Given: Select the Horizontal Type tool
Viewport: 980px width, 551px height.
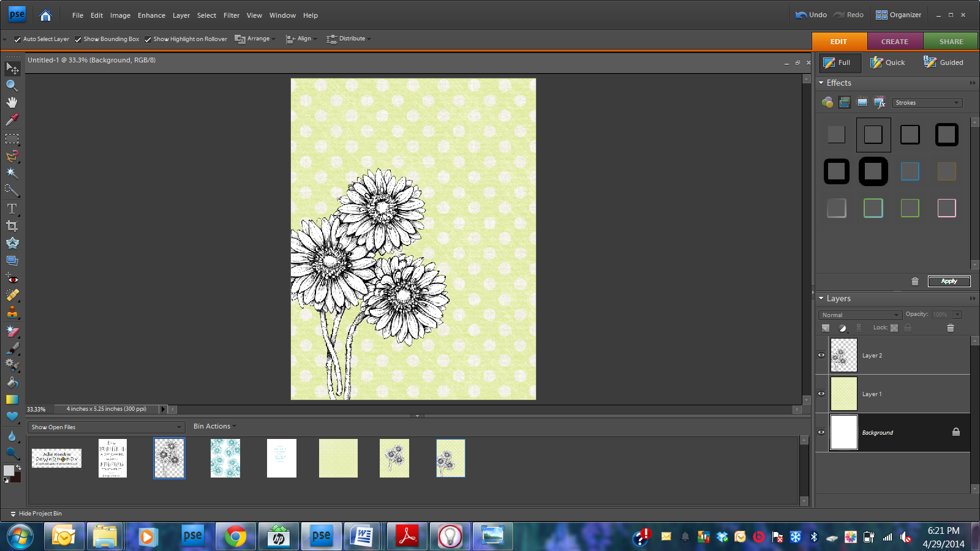Looking at the screenshot, I should (x=12, y=209).
